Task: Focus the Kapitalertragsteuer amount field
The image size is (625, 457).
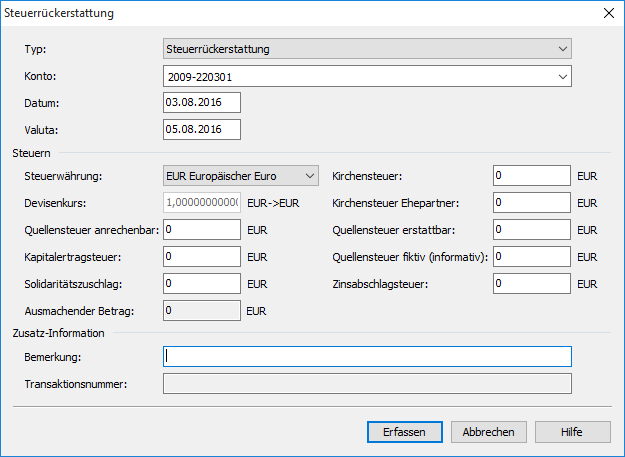Action: point(201,257)
